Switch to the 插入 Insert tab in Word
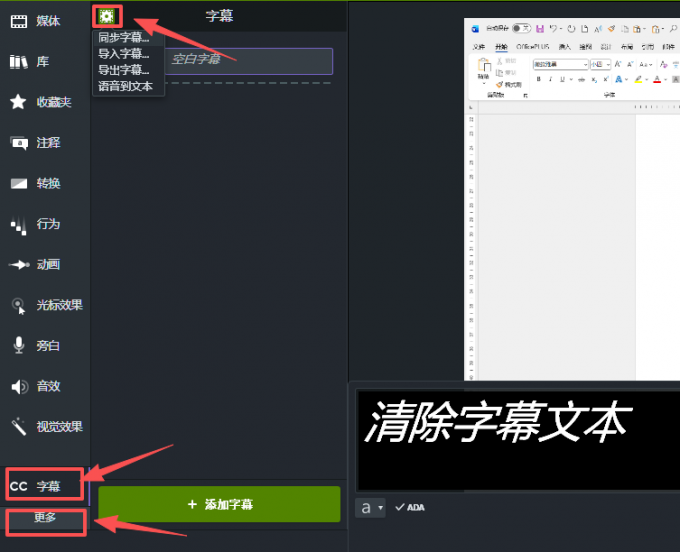The height and width of the screenshot is (552, 680). pyautogui.click(x=565, y=47)
